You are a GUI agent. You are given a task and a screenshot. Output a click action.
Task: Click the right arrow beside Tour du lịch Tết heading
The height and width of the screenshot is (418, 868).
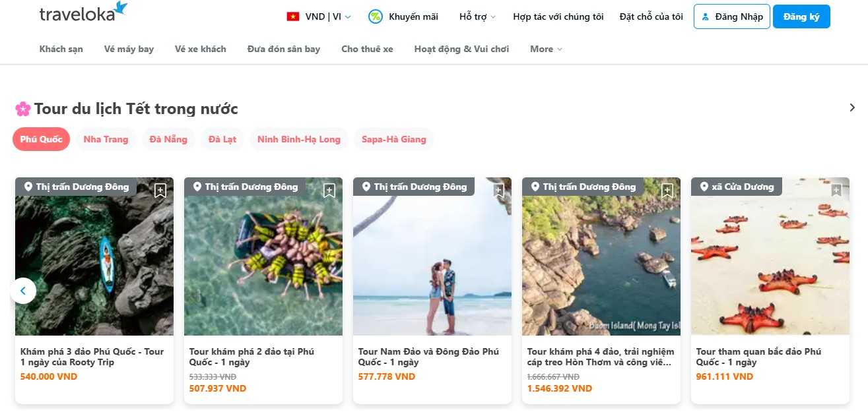(x=852, y=107)
